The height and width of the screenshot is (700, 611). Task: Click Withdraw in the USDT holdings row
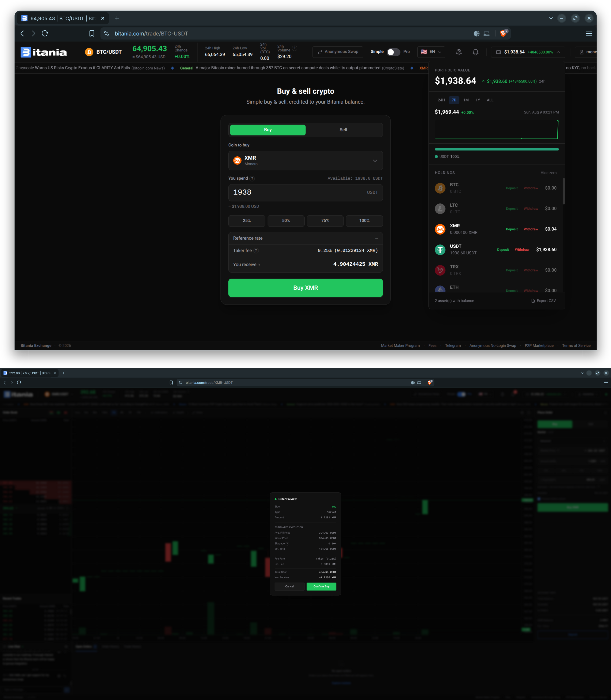(522, 250)
